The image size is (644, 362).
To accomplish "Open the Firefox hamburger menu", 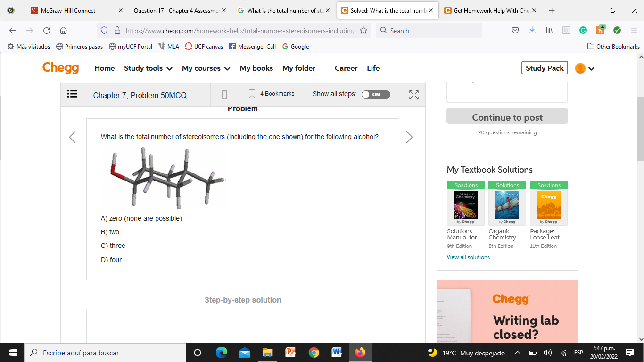I will (x=634, y=31).
